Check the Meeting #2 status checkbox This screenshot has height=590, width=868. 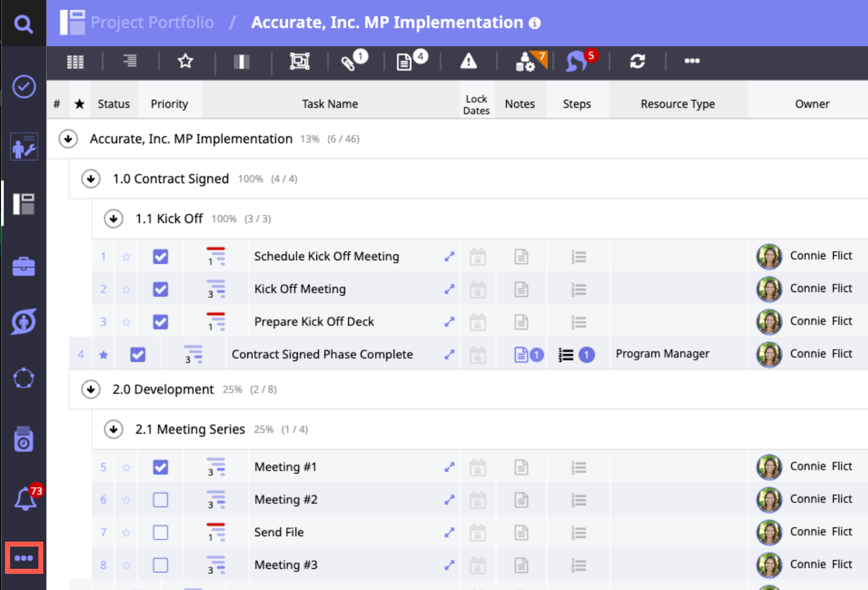160,500
